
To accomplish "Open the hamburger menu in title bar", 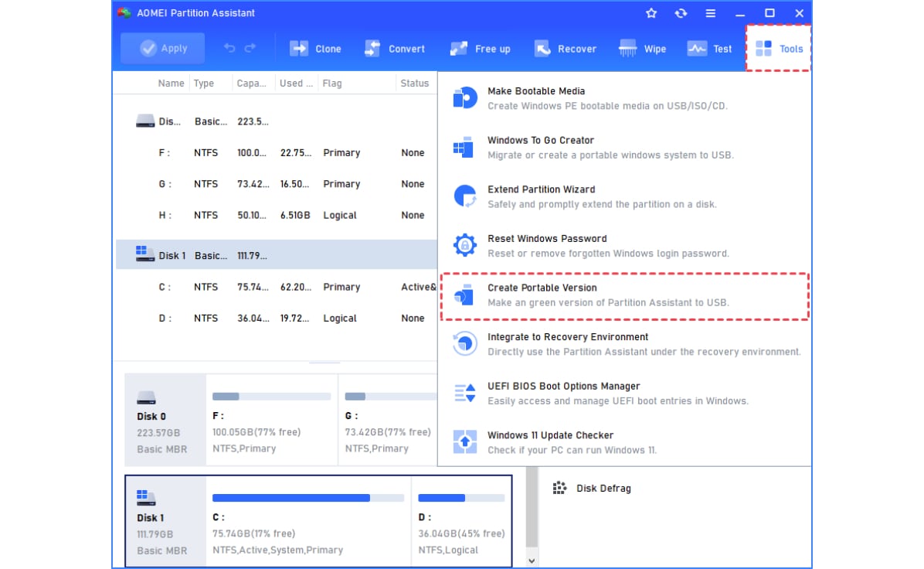I will (711, 13).
